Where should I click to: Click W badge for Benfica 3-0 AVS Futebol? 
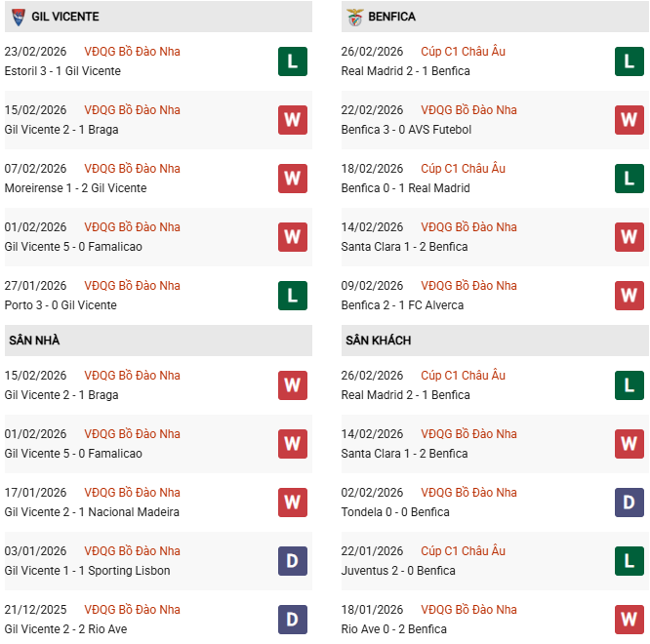pos(629,120)
